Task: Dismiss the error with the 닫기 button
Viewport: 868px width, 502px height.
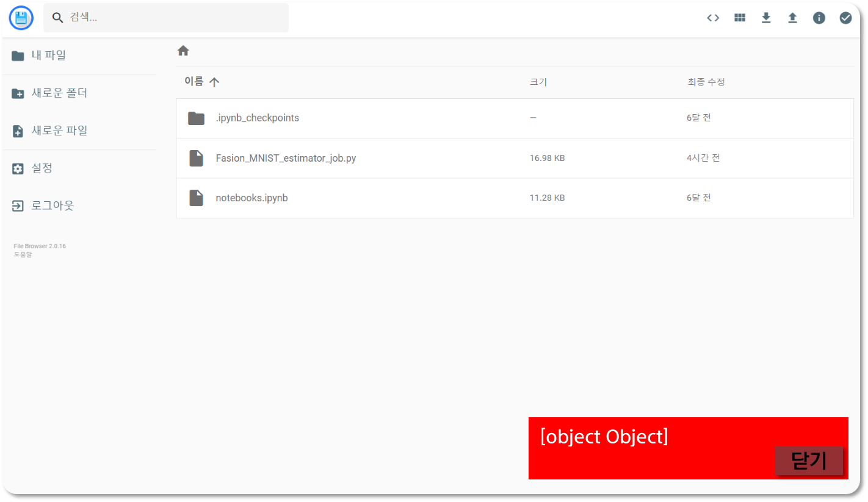Action: pyautogui.click(x=809, y=461)
